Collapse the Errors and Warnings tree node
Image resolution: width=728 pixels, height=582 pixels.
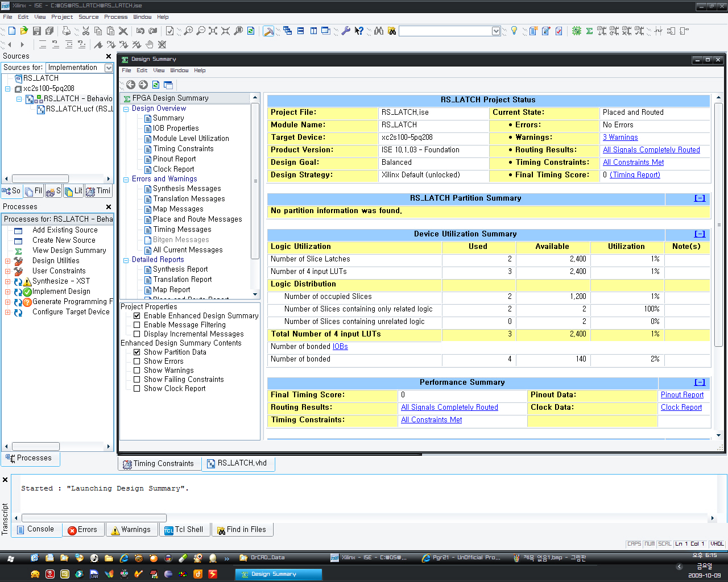click(126, 179)
